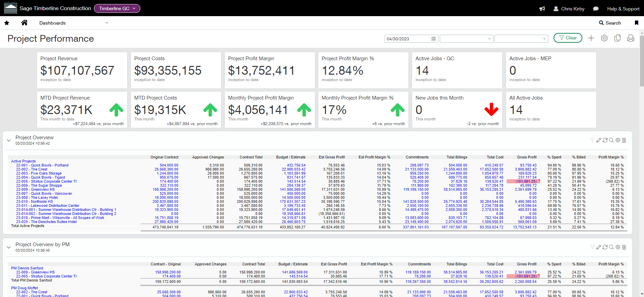
Task: Click Help & Support in the header
Action: point(623,9)
